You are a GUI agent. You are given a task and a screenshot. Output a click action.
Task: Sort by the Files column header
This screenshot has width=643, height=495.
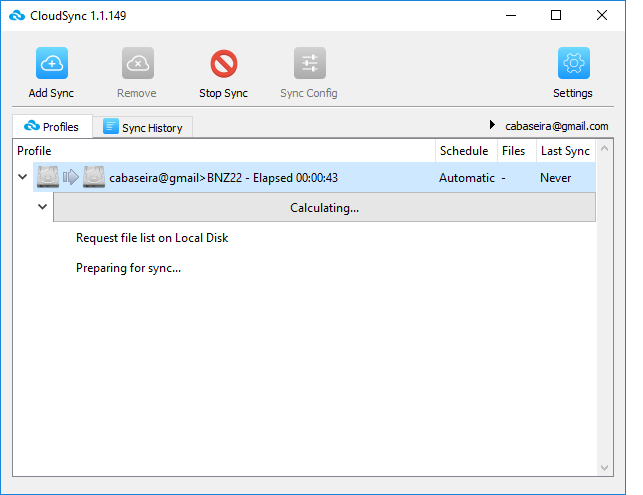click(x=517, y=151)
